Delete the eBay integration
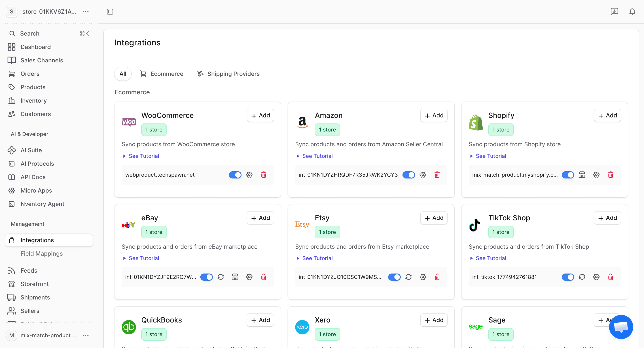This screenshot has width=644, height=348. pos(263,277)
